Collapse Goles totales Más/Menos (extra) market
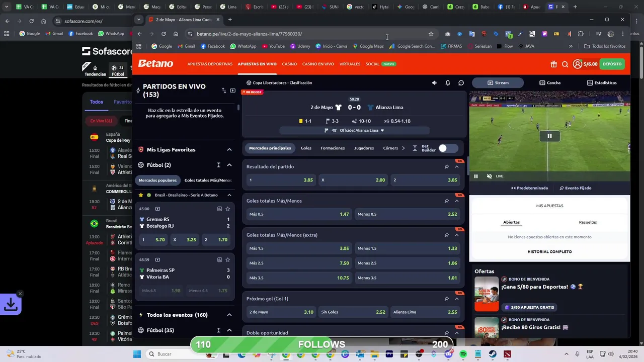Viewport: 644px width, 362px height. pyautogui.click(x=457, y=235)
